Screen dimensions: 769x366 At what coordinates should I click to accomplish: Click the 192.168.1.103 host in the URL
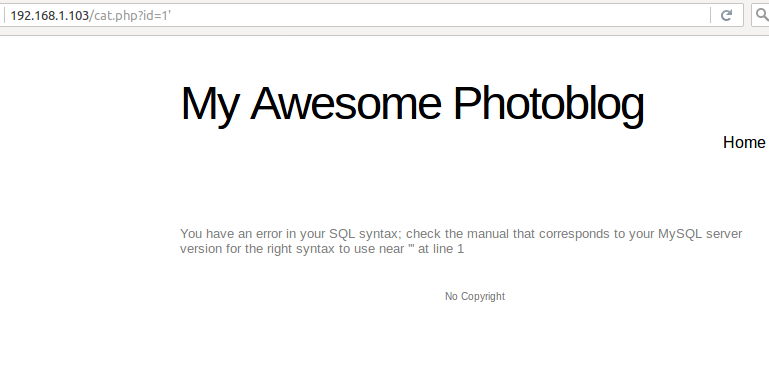tap(50, 16)
